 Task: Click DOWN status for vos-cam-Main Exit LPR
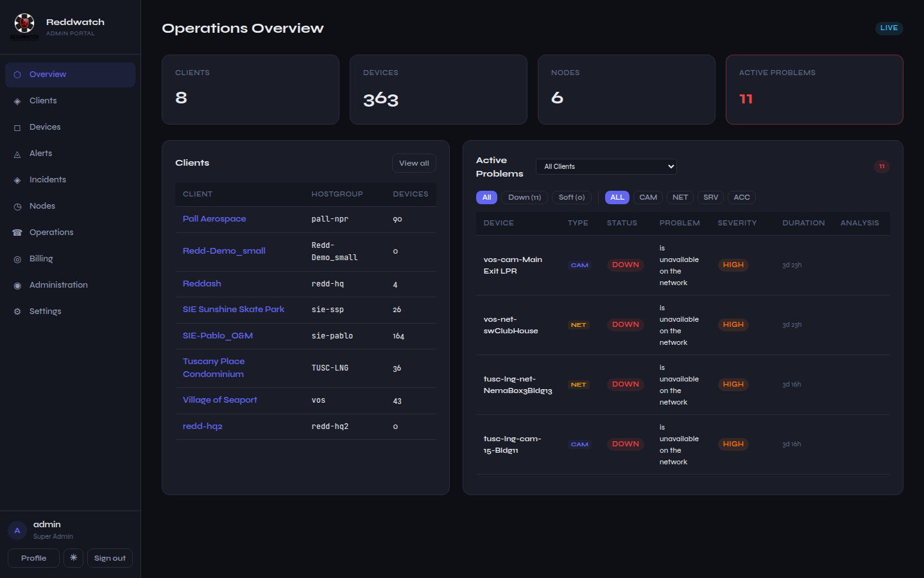point(626,265)
